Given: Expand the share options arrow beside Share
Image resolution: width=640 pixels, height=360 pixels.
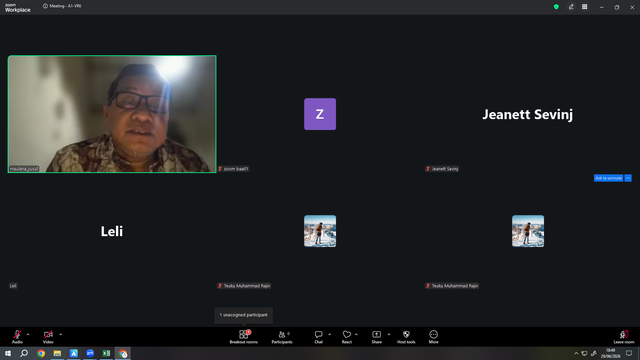Looking at the screenshot, I should 389,334.
